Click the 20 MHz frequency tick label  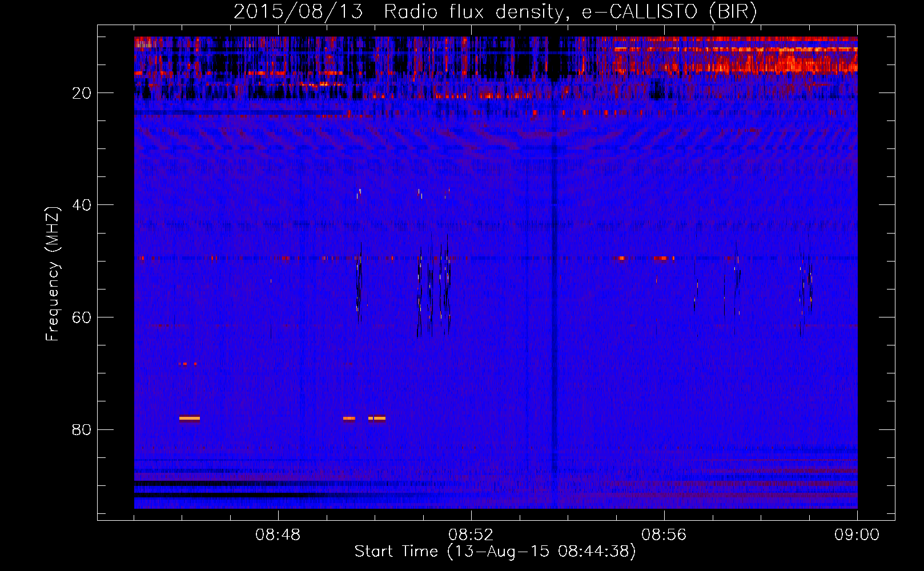[x=82, y=93]
